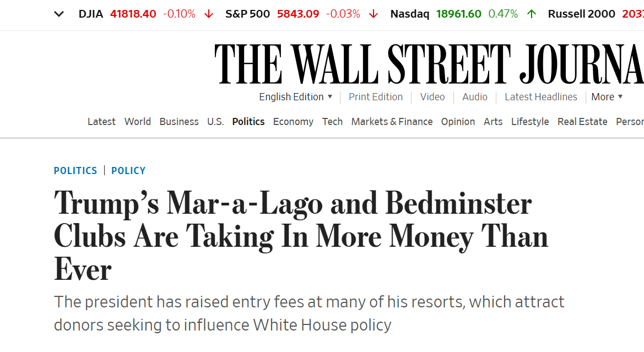
Task: Open Audio section
Action: click(x=475, y=97)
